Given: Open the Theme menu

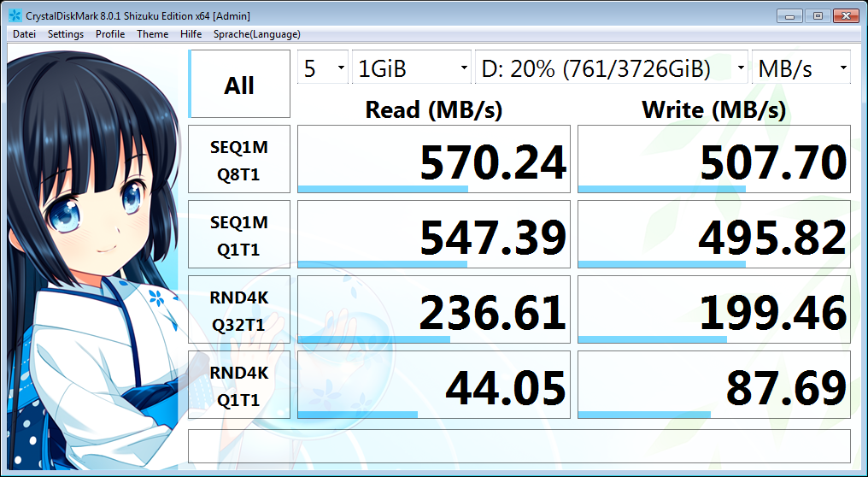Looking at the screenshot, I should (x=152, y=34).
